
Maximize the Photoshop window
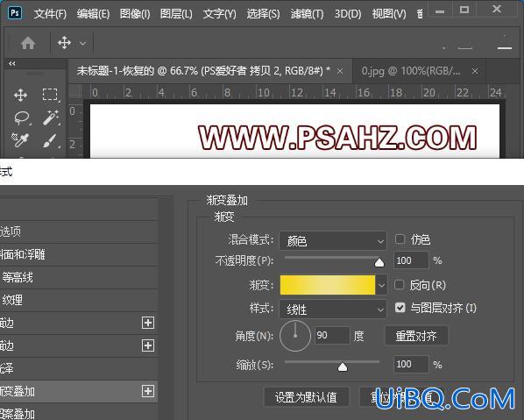(x=464, y=10)
